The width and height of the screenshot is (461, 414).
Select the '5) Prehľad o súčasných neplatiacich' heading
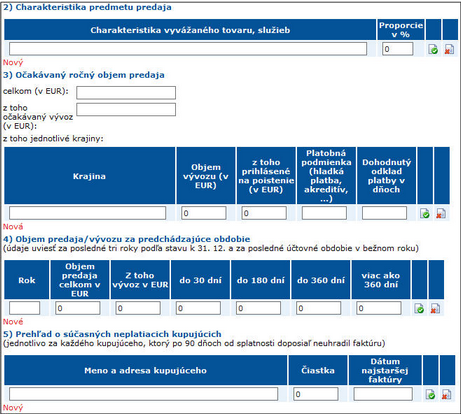[112, 334]
